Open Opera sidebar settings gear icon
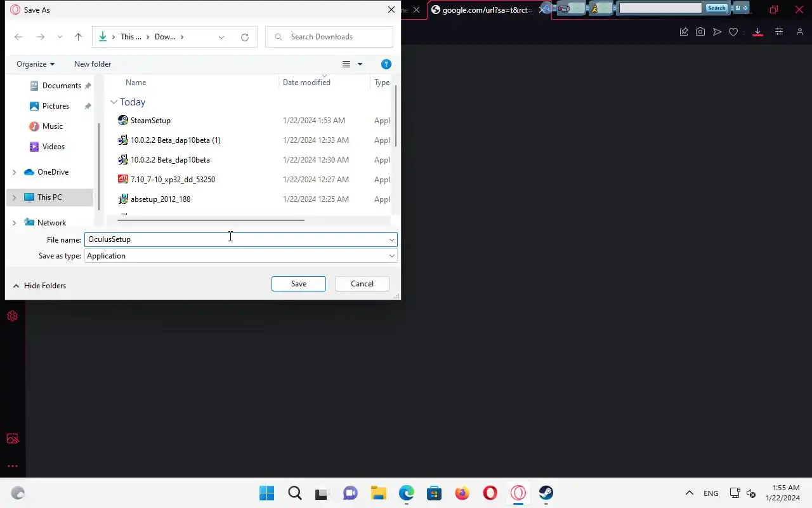 (12, 316)
